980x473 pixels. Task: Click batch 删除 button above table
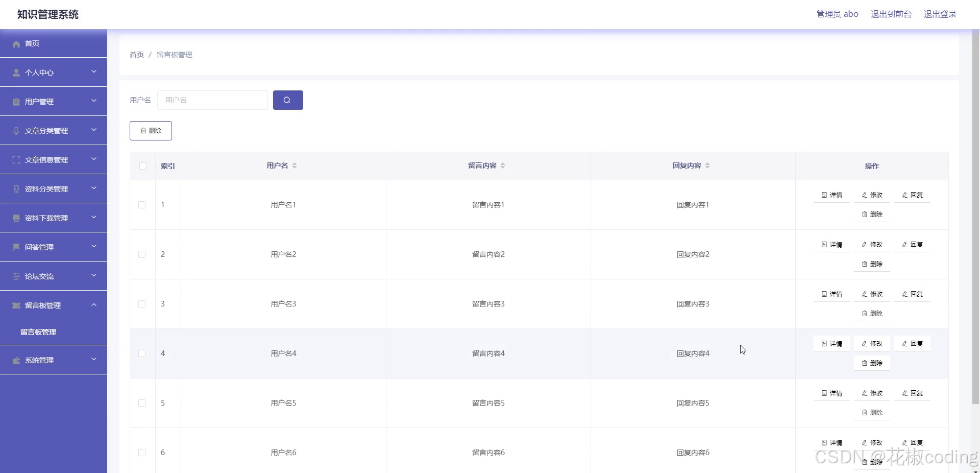pyautogui.click(x=151, y=131)
